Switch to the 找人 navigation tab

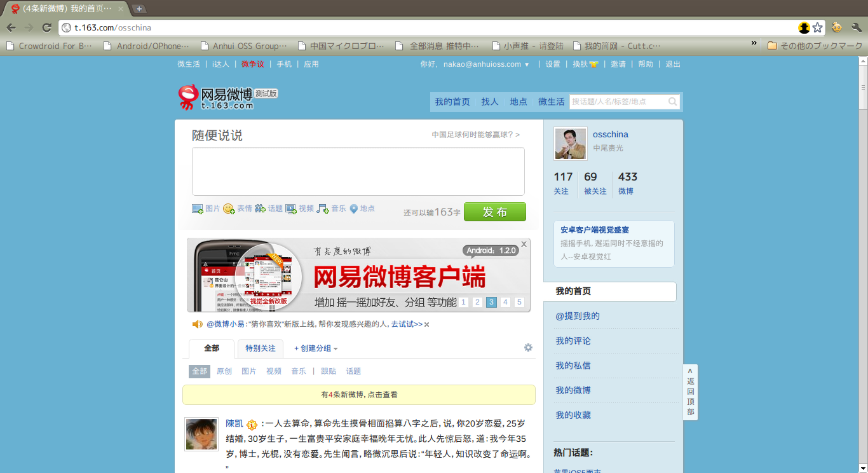tap(490, 102)
